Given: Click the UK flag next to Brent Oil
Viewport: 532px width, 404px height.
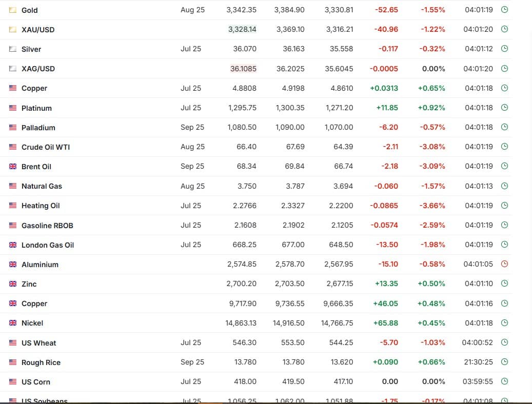Looking at the screenshot, I should (13, 167).
